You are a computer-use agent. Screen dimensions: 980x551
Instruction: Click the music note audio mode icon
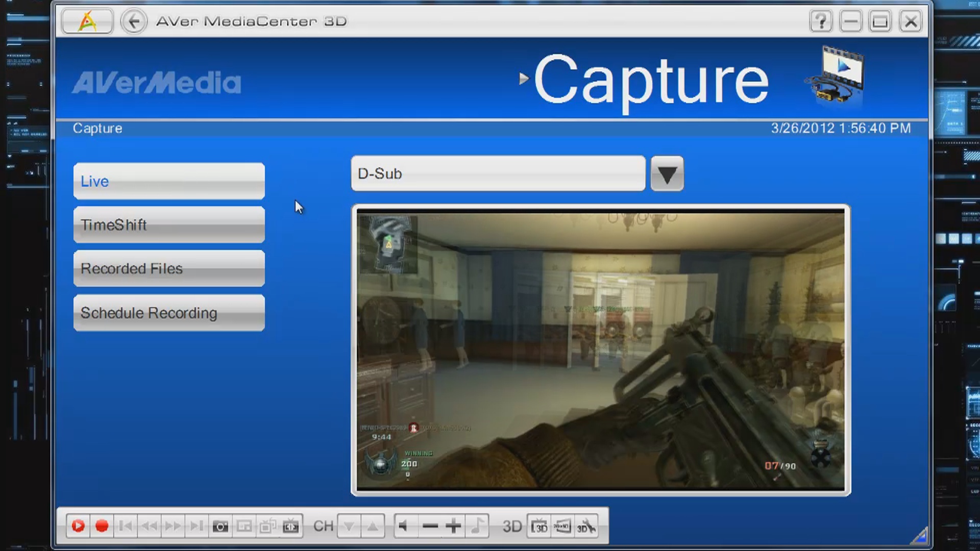(477, 526)
